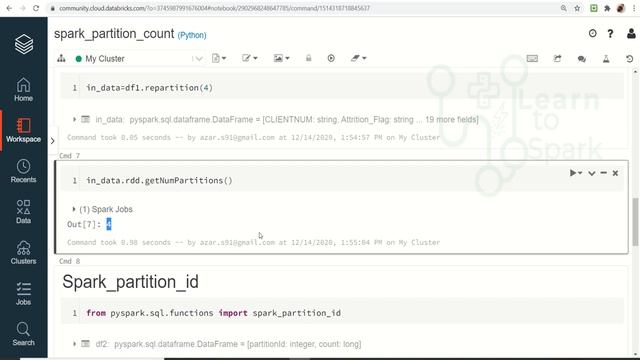
Task: Click the Run cell play dropdown in Cmd 7
Action: coord(576,173)
